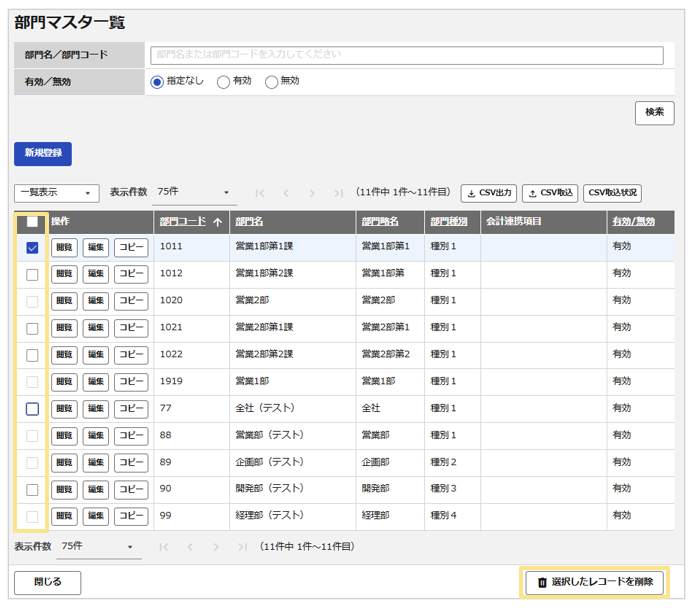The height and width of the screenshot is (612, 695).
Task: Sort by 部門種別 column header
Action: pos(449,222)
